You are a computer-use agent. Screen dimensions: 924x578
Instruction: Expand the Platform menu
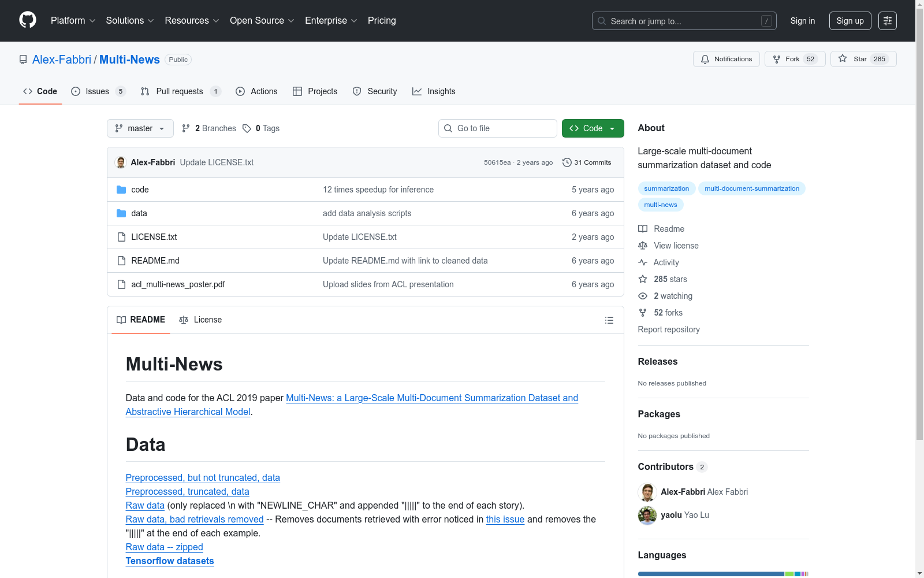[x=73, y=21]
